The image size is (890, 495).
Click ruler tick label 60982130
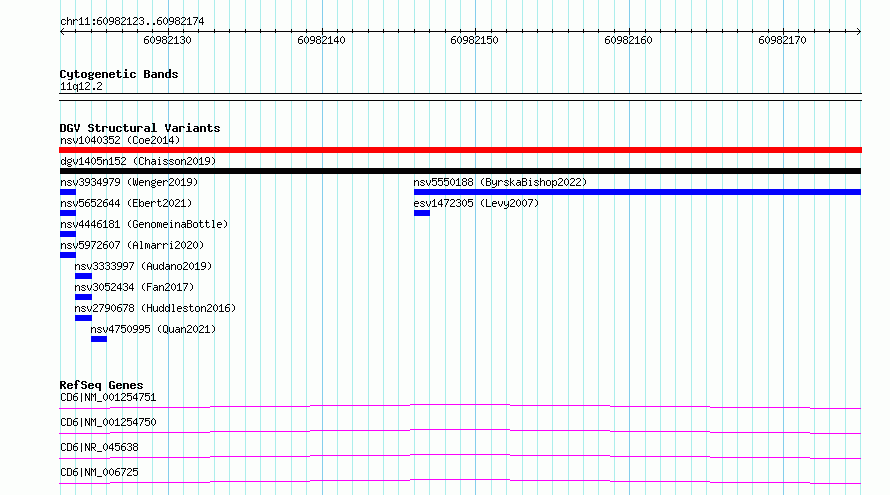(x=167, y=40)
